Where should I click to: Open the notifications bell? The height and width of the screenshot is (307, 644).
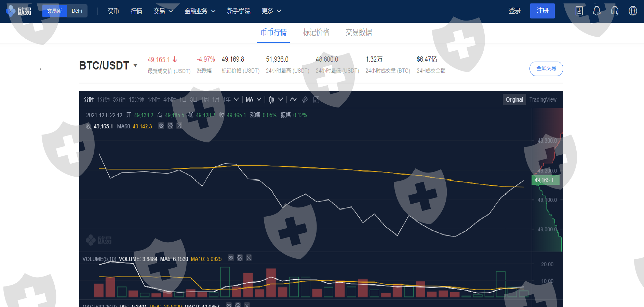pyautogui.click(x=597, y=11)
